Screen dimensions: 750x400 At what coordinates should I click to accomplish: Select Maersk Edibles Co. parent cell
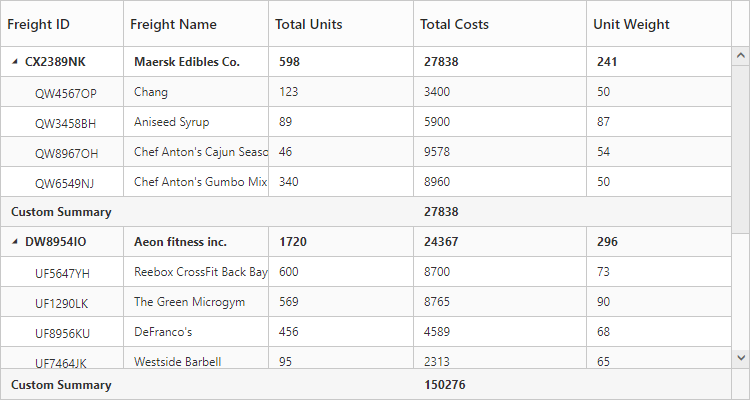pyautogui.click(x=187, y=62)
